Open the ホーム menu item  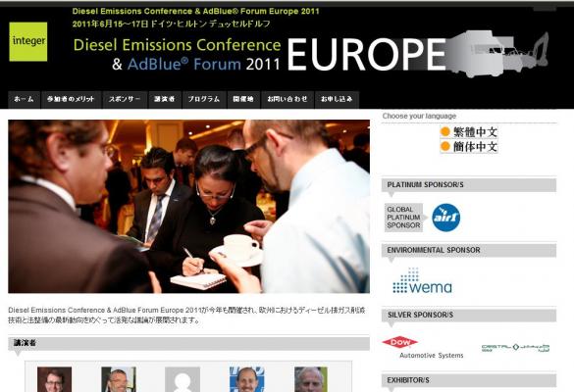point(24,99)
